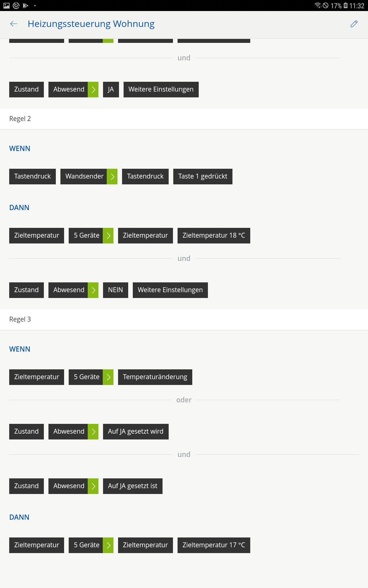Tap the Temperaturänderung condition tag
This screenshot has height=588, width=368.
click(155, 377)
